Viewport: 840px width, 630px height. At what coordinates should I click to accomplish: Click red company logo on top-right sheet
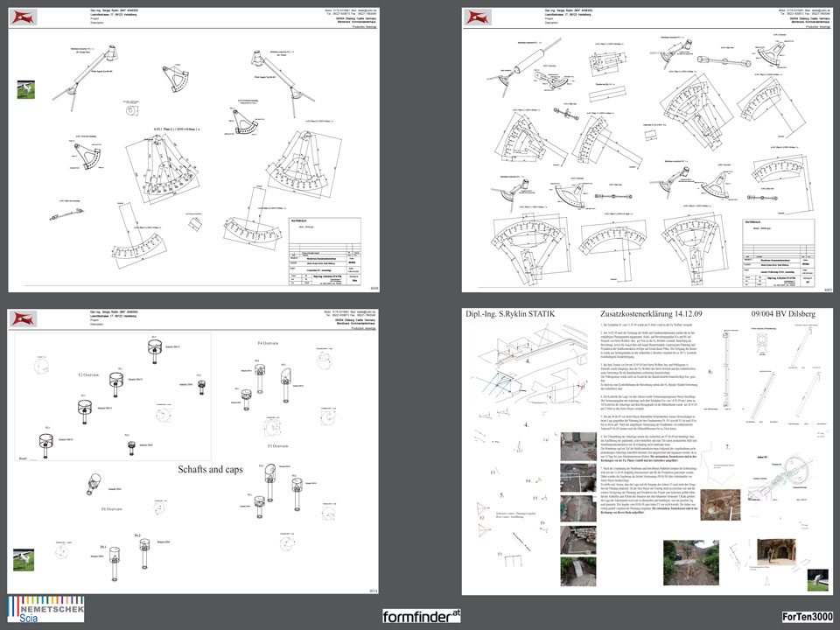479,17
